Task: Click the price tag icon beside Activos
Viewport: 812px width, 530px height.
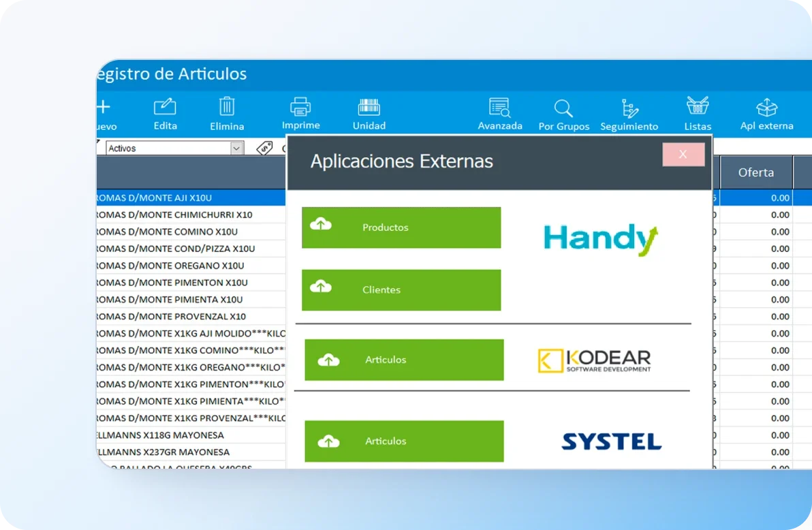Action: (264, 148)
